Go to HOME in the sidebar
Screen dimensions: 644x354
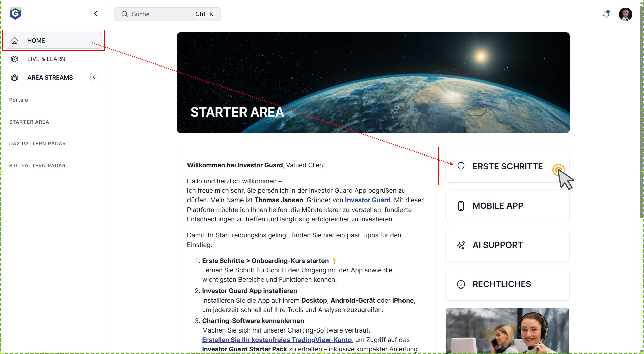(53, 40)
